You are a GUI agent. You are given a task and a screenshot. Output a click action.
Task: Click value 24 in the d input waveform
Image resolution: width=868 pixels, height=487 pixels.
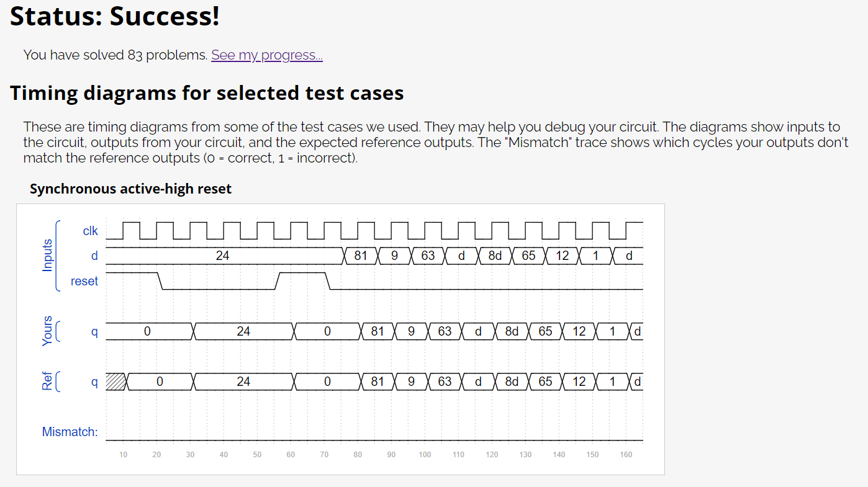click(223, 256)
